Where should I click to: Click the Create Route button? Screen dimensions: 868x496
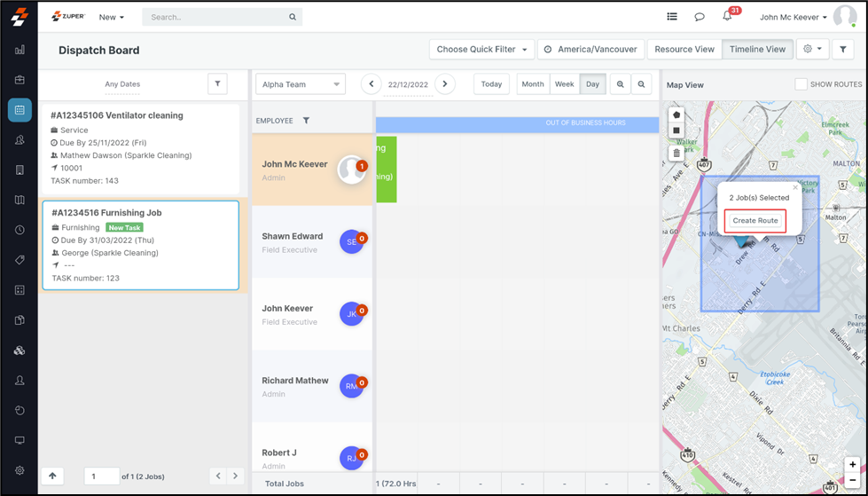[x=755, y=221]
